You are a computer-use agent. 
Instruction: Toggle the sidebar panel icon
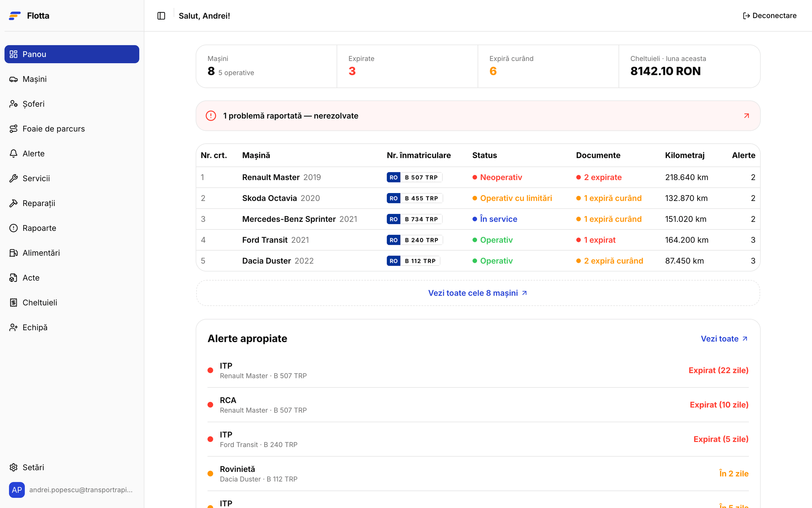point(161,16)
